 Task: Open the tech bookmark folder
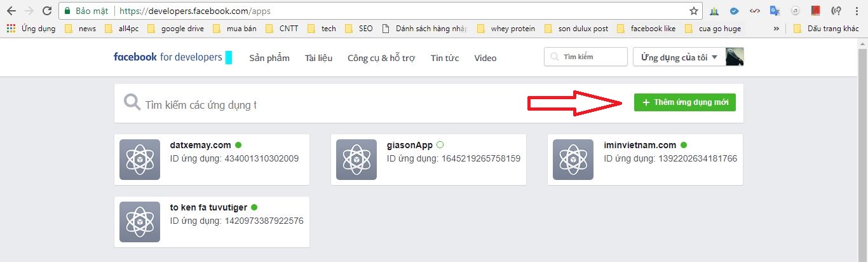321,29
